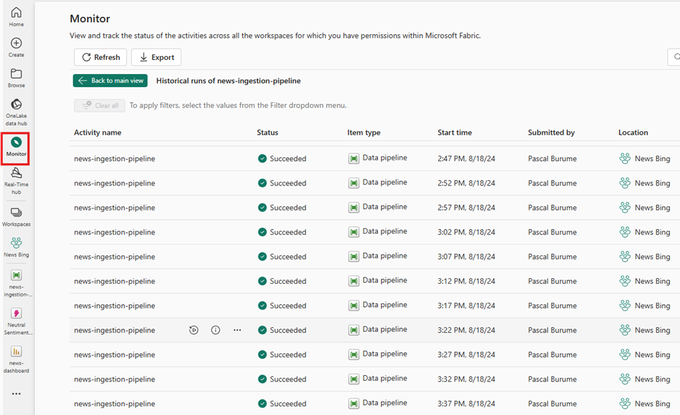The image size is (680, 415).
Task: Open the news-ingestion-pipeline run at 2:52 PM
Action: click(x=114, y=183)
